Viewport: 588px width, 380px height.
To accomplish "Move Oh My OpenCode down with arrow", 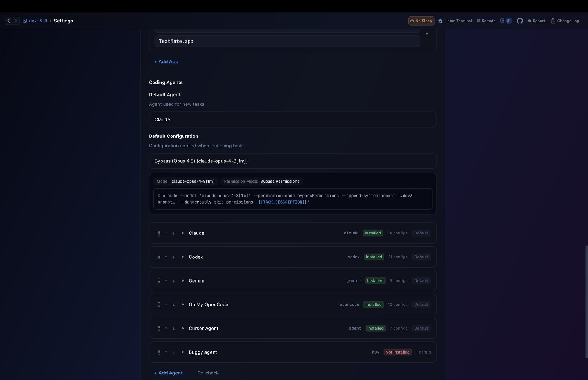I will (x=174, y=305).
